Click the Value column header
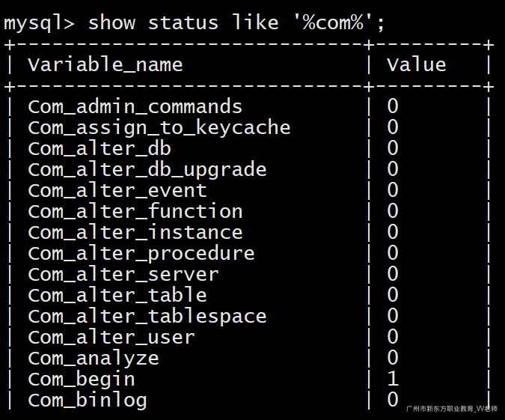Viewport: 505px width, 420px height. point(416,65)
